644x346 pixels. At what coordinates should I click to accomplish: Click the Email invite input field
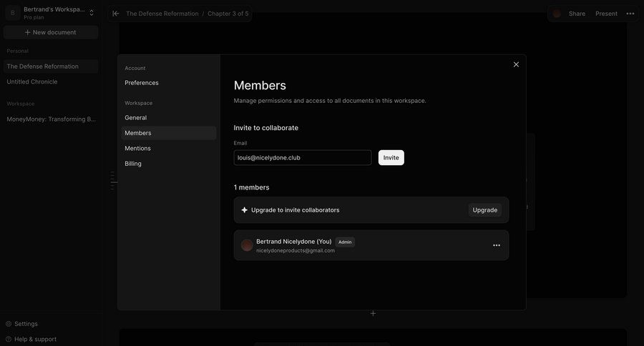pos(302,157)
